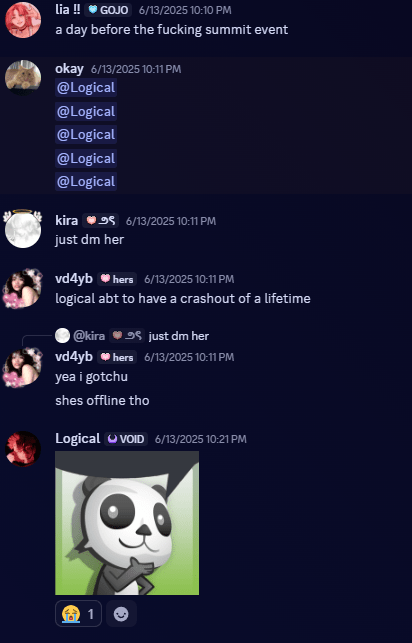Click kira's username in message header

[x=66, y=220]
